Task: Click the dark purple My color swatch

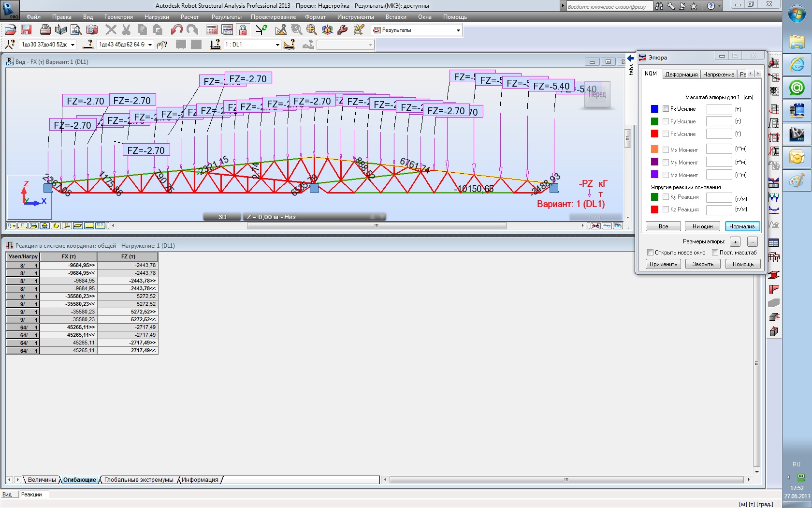Action: 654,162
